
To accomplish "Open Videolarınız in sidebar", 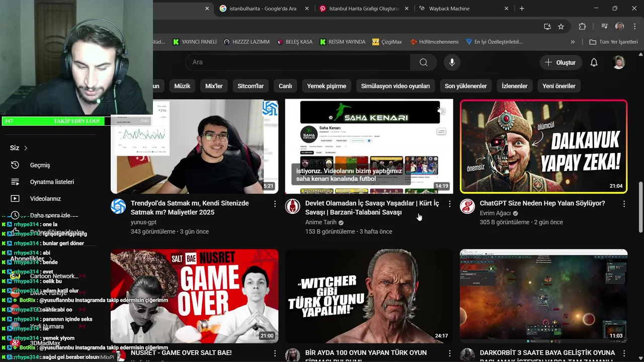I will click(45, 199).
